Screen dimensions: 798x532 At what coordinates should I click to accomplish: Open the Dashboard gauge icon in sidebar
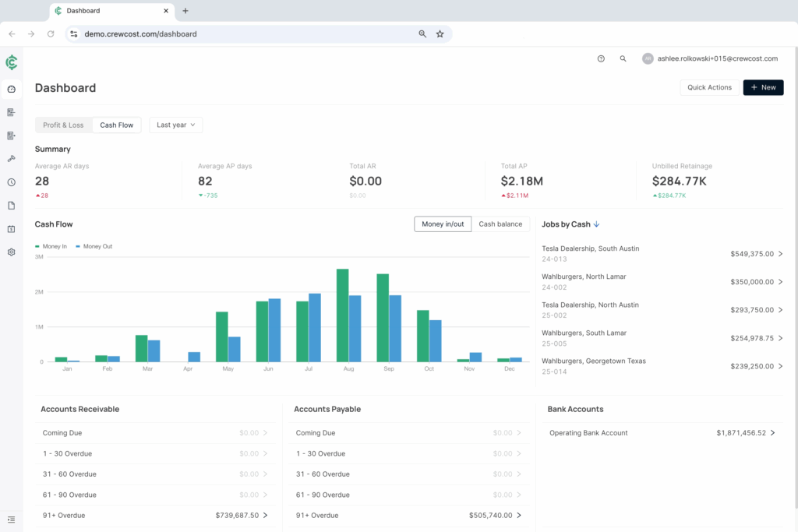click(11, 89)
